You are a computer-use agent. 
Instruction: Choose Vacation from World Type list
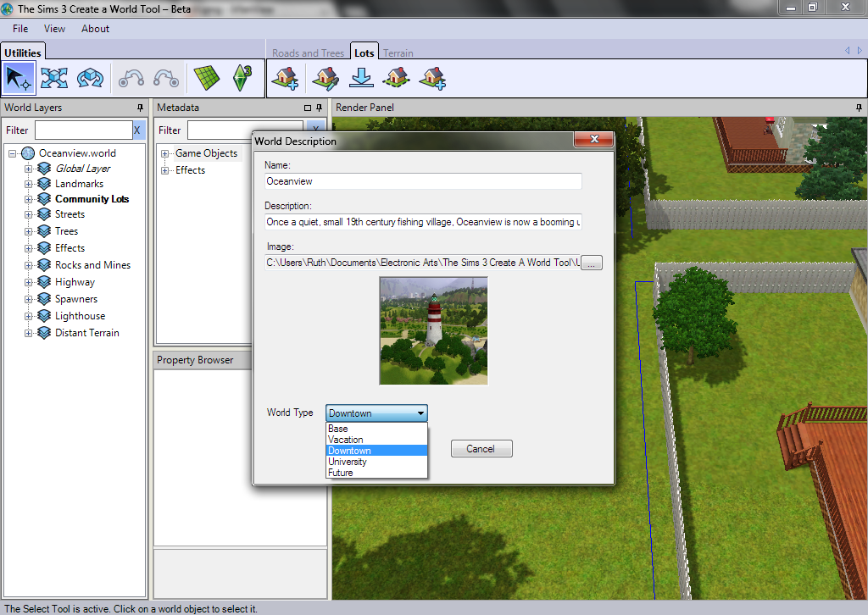345,440
